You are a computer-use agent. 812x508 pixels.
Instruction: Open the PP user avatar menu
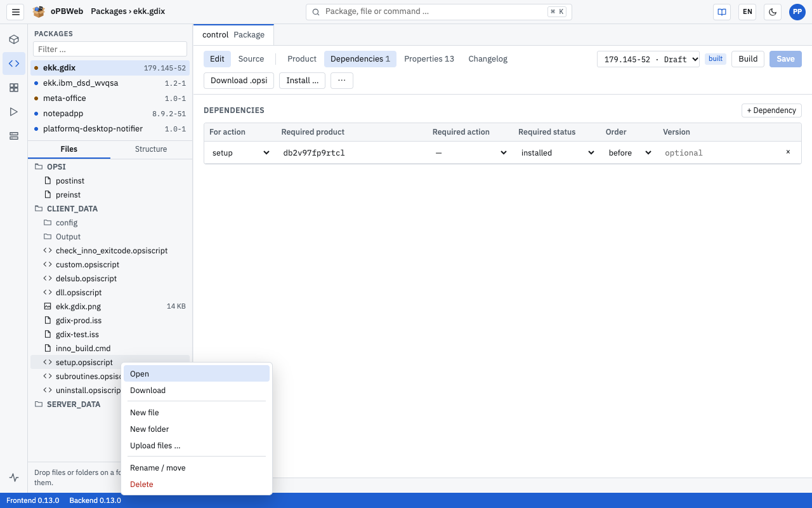(x=797, y=11)
